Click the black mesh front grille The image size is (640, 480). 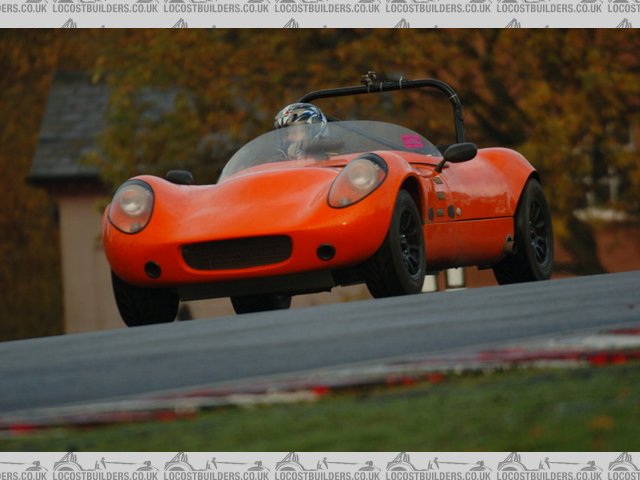pos(236,252)
